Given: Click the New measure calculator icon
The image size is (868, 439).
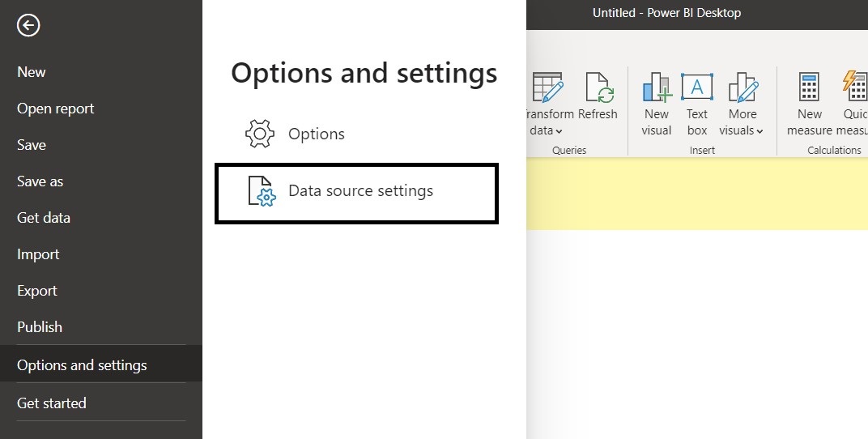Looking at the screenshot, I should [809, 87].
